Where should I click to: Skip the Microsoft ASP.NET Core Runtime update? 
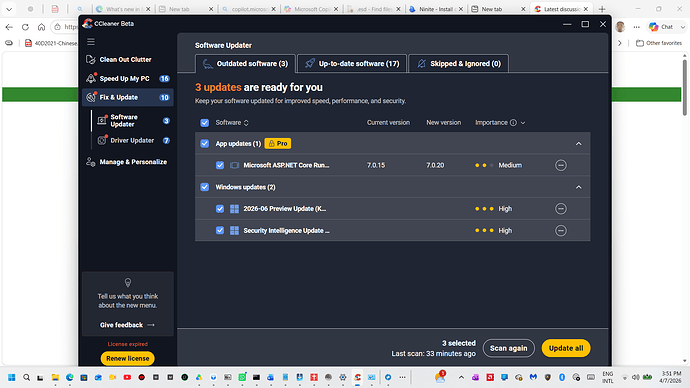(561, 165)
